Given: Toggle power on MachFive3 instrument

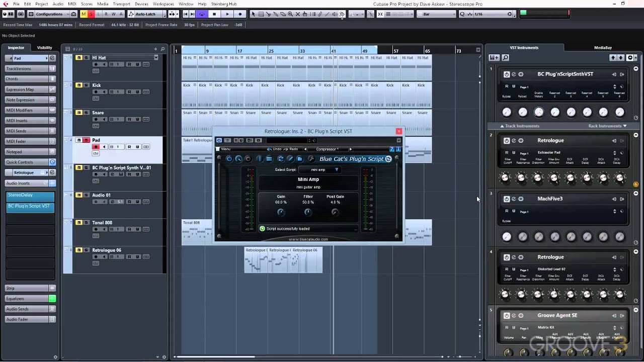Looking at the screenshot, I should coord(507,199).
